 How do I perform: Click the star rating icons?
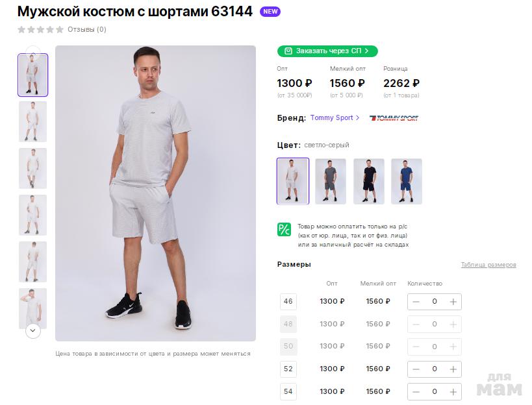(x=40, y=29)
